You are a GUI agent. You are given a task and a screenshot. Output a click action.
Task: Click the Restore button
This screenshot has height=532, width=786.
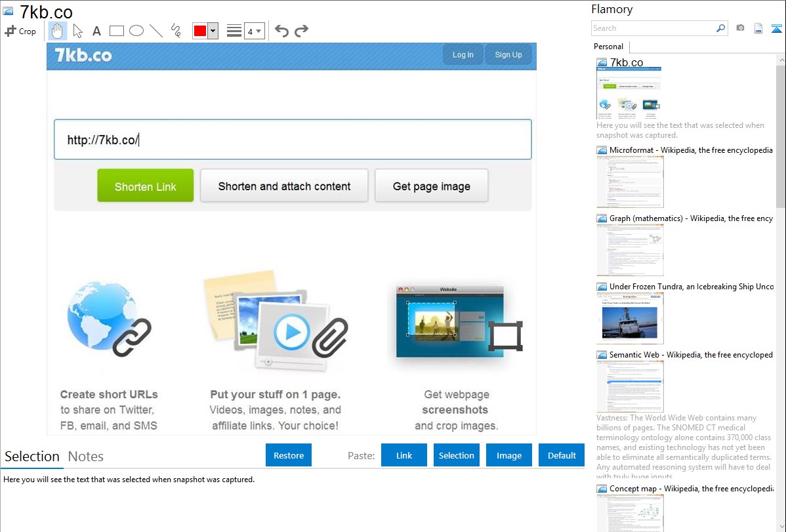(x=289, y=455)
